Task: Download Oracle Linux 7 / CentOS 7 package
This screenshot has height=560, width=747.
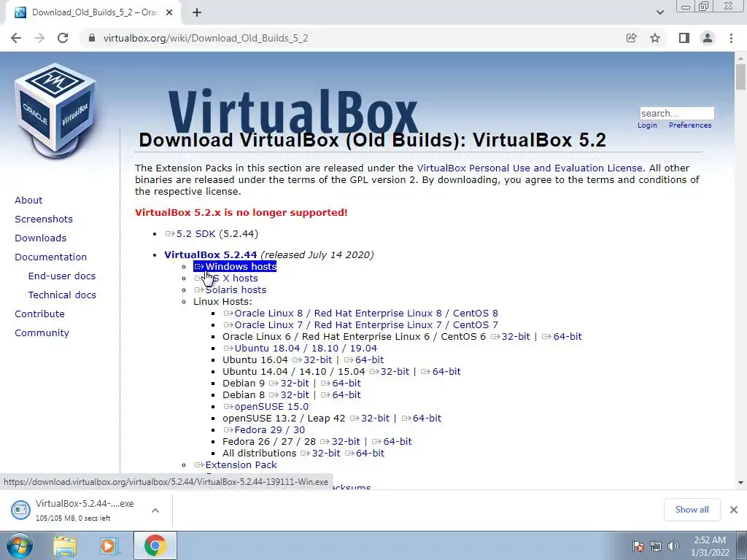Action: [361, 324]
